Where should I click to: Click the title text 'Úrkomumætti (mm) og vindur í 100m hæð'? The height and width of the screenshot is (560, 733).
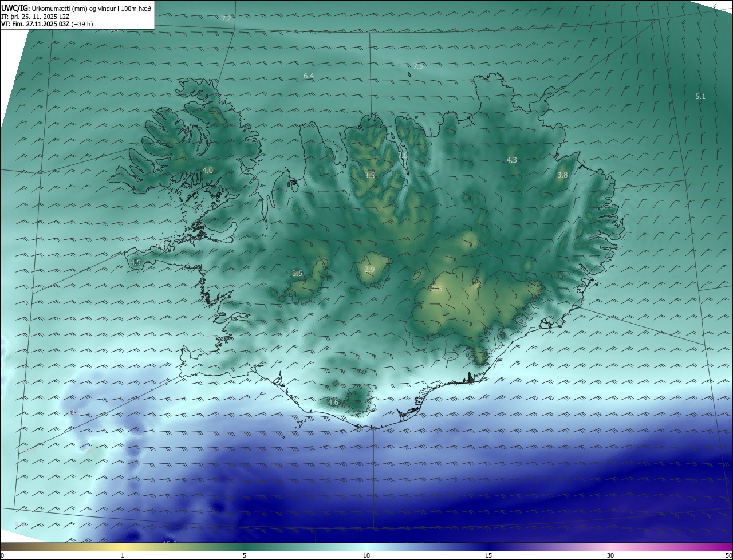(92, 8)
